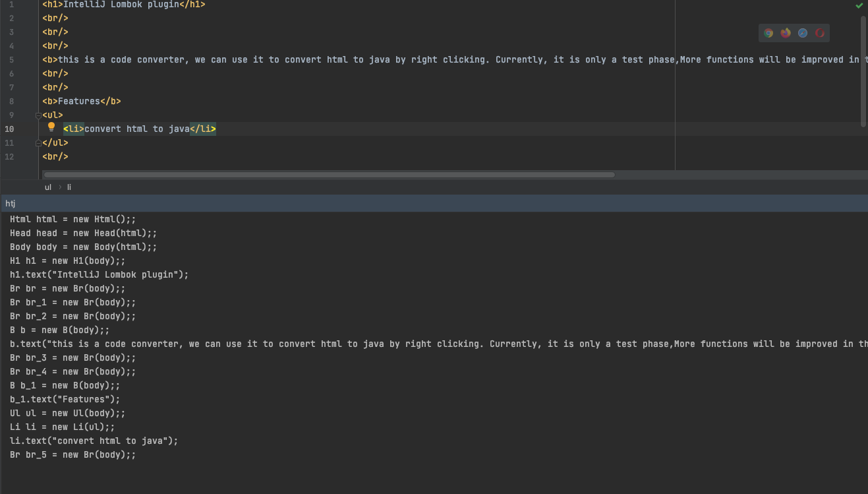
Task: Click line number 8 in gutter
Action: [11, 102]
